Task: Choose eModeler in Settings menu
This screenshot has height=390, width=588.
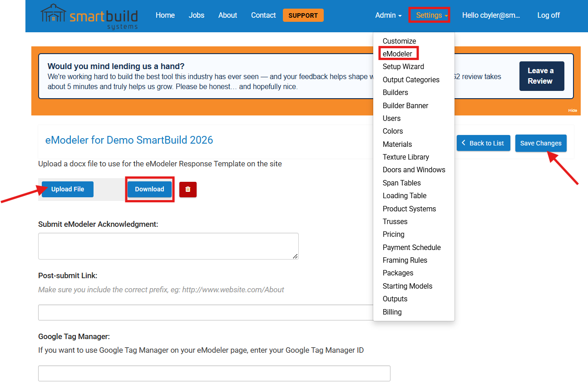Action: coord(397,54)
